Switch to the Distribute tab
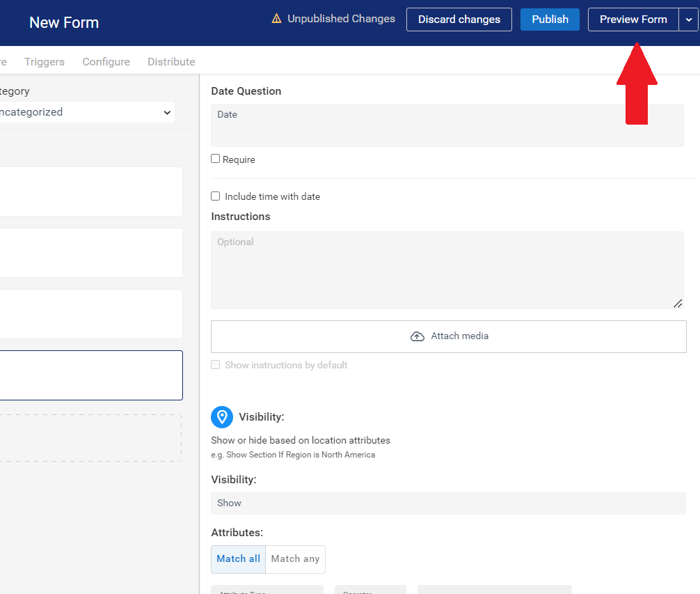 pos(171,62)
